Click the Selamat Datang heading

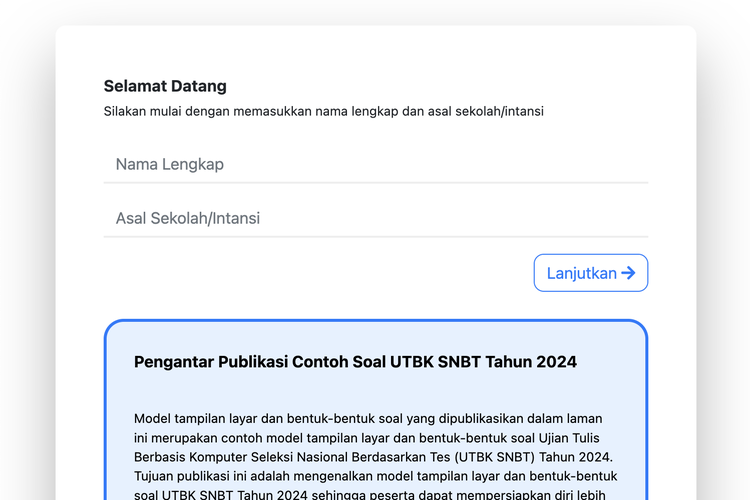pos(165,86)
